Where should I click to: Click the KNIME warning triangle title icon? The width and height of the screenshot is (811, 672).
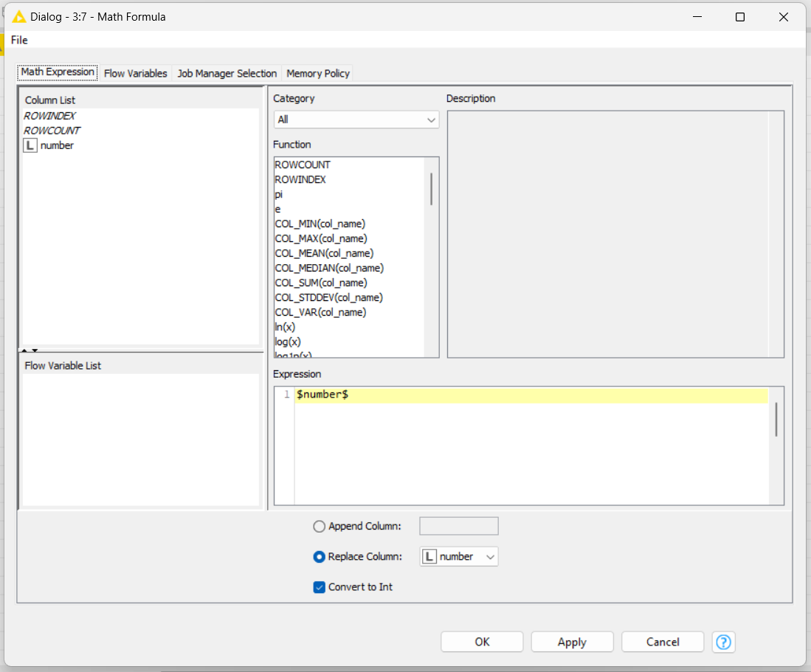pyautogui.click(x=18, y=17)
